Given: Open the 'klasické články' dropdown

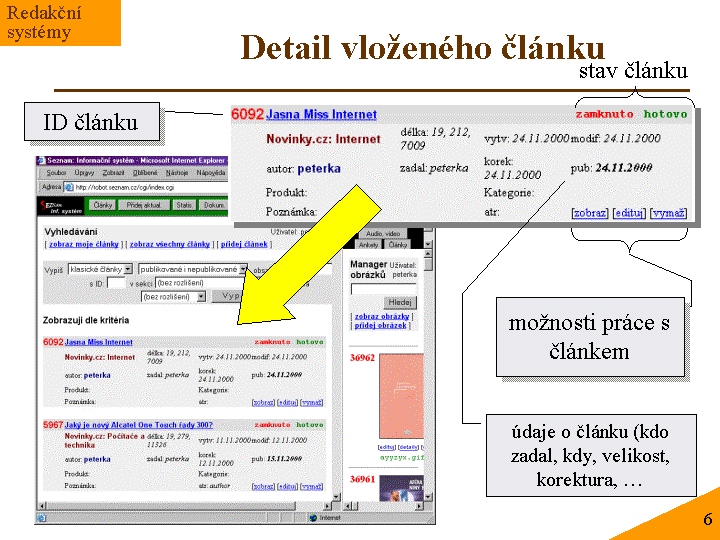Looking at the screenshot, I should pos(101,269).
